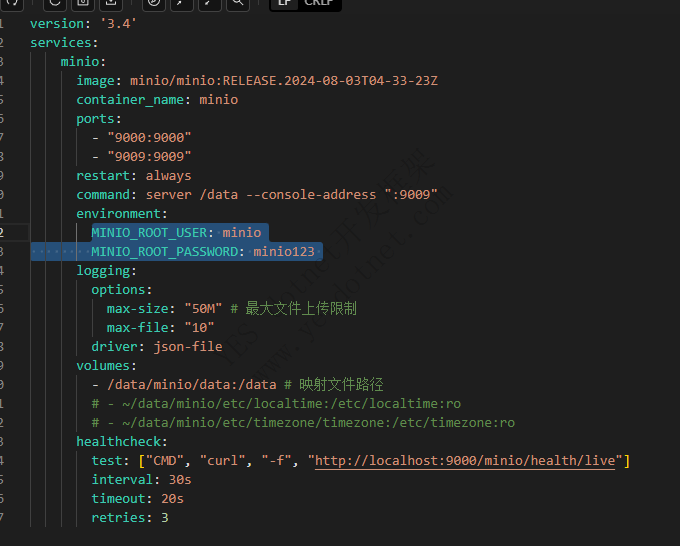Screen dimensions: 680x546
Task: Click the port mapping "9000:9000"
Action: point(149,137)
